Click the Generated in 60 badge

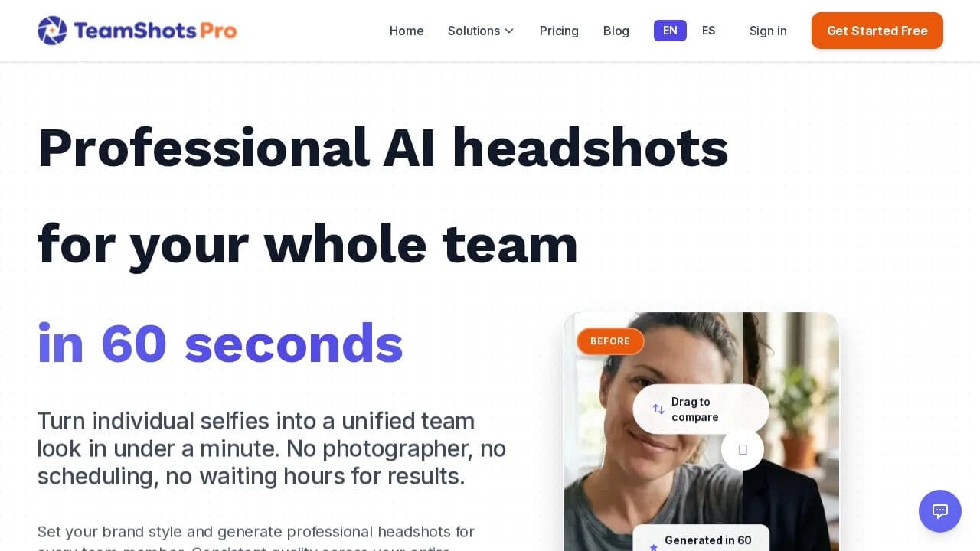pyautogui.click(x=701, y=538)
